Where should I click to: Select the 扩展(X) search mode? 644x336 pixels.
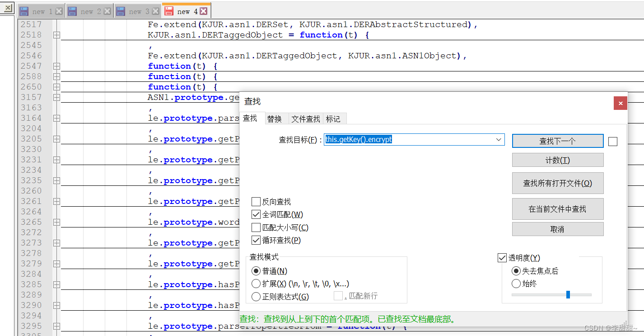(x=256, y=284)
